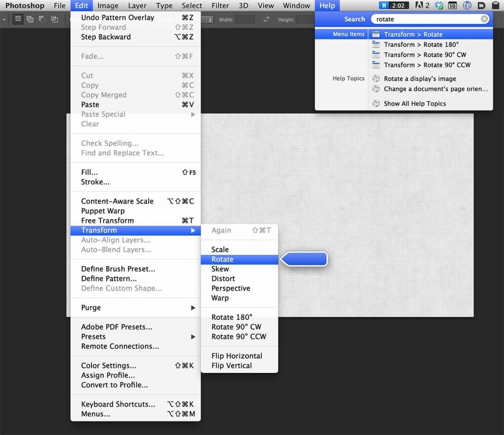Click the D-shaped menu bar icon
504x435 pixels.
[481, 5]
